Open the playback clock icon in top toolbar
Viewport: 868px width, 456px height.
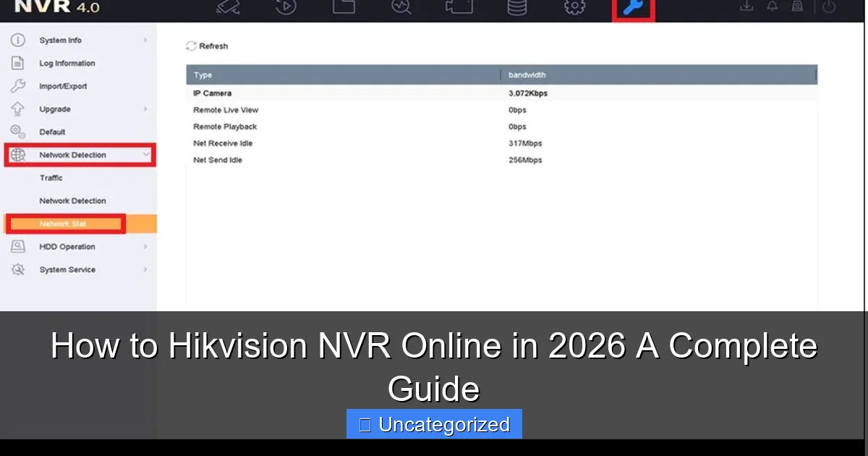[x=285, y=8]
